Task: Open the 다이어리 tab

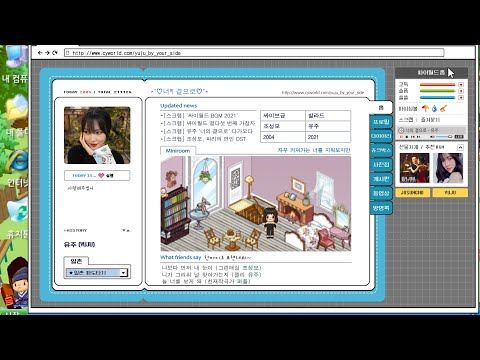Action: [x=381, y=136]
